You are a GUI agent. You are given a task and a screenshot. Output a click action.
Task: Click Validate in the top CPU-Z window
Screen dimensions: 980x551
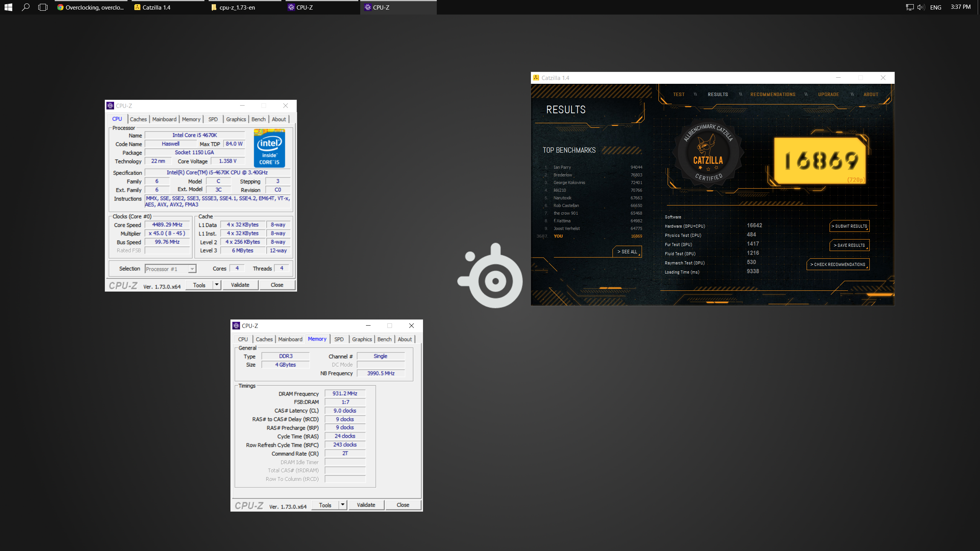[240, 285]
